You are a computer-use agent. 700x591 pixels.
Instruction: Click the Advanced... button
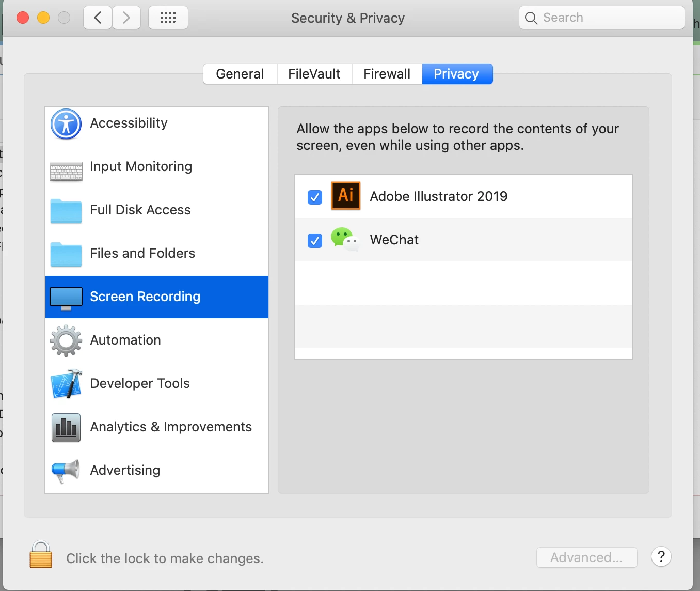[587, 557]
